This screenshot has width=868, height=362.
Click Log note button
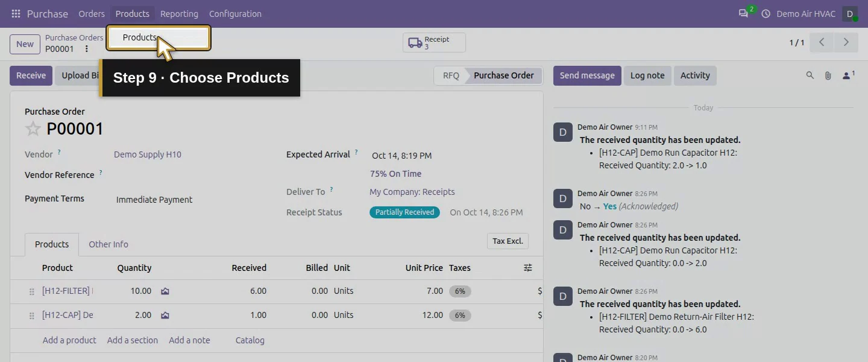(647, 75)
